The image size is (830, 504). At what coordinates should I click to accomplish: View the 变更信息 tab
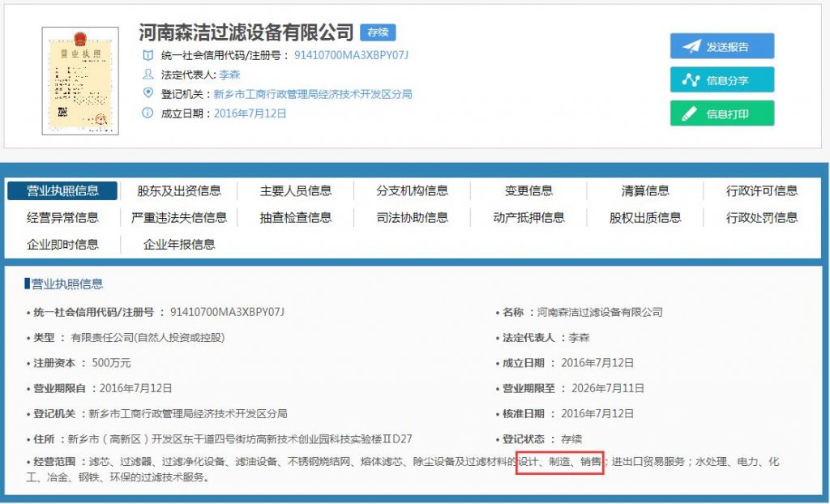click(528, 191)
